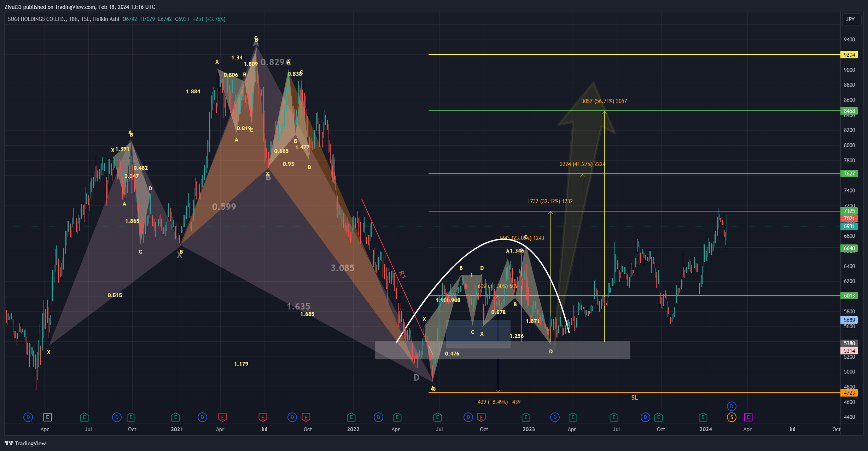This screenshot has width=868, height=451.
Task: Select the green E marker above the 2024 label
Action: [x=703, y=417]
